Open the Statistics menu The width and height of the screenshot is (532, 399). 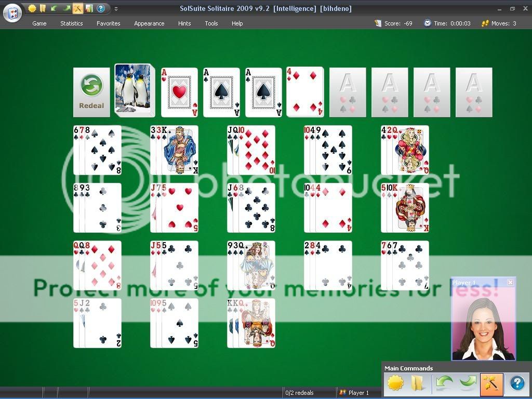pos(72,23)
